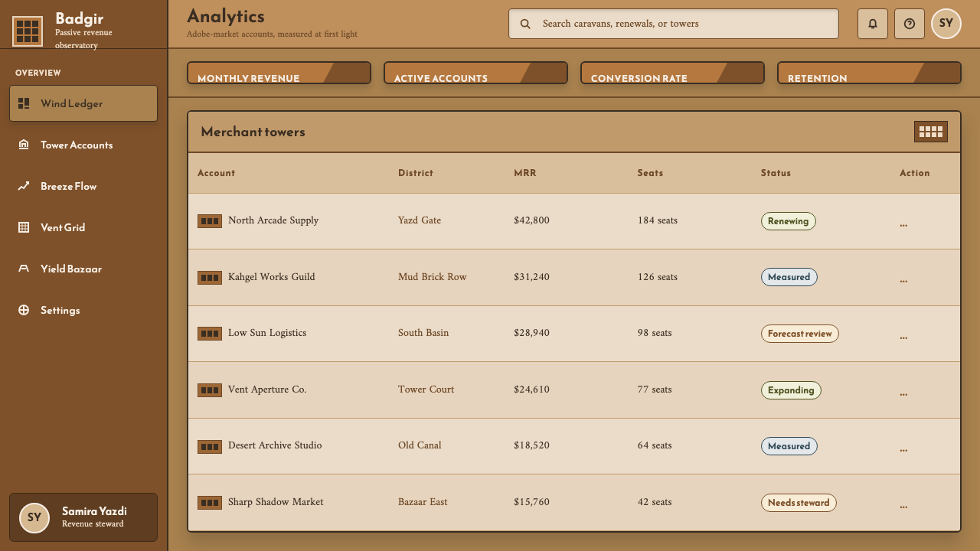Select the Monthly Revenue card
Image resolution: width=980 pixels, height=551 pixels.
279,73
